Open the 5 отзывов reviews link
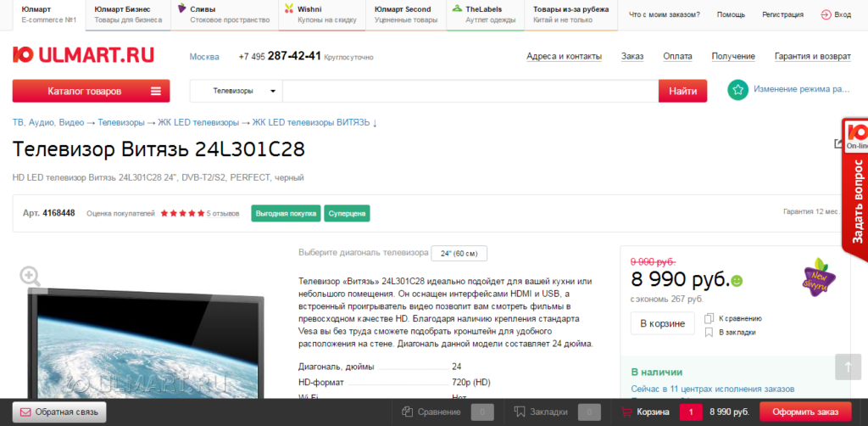This screenshot has height=426, width=868. pos(223,213)
